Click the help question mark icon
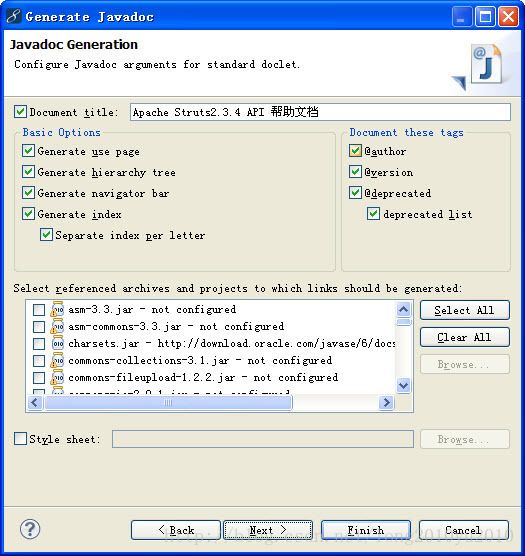 tap(30, 529)
